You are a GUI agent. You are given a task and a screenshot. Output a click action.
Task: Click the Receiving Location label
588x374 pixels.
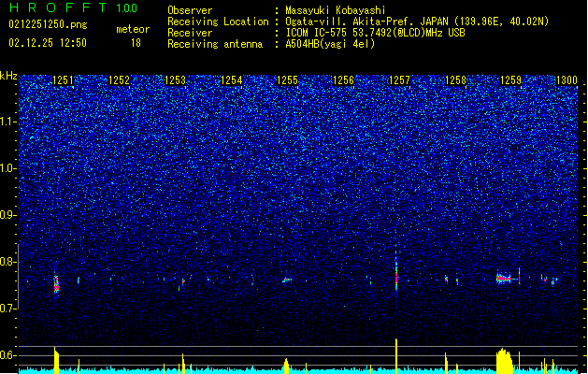tap(218, 22)
